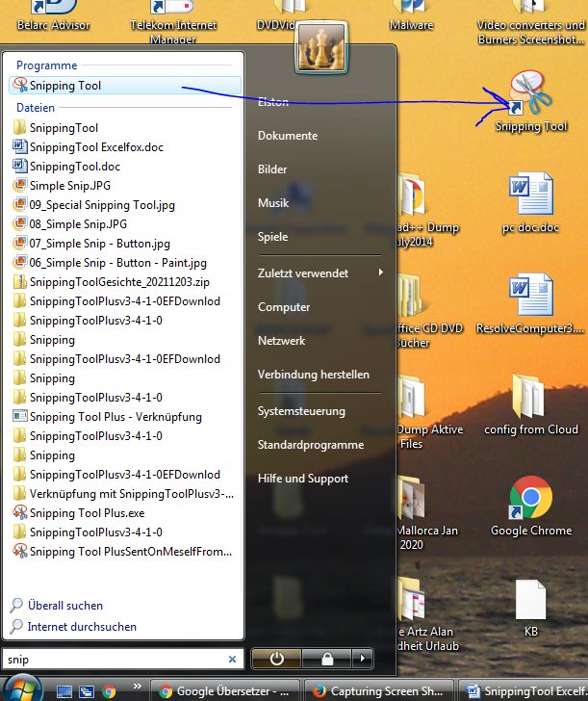
Task: Click the power button in Start menu
Action: point(276,659)
